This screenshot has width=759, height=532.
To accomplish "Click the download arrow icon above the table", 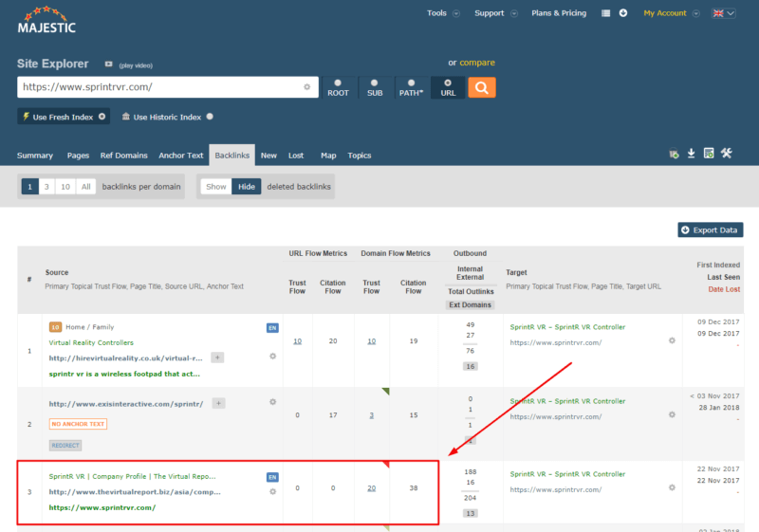I will 692,154.
